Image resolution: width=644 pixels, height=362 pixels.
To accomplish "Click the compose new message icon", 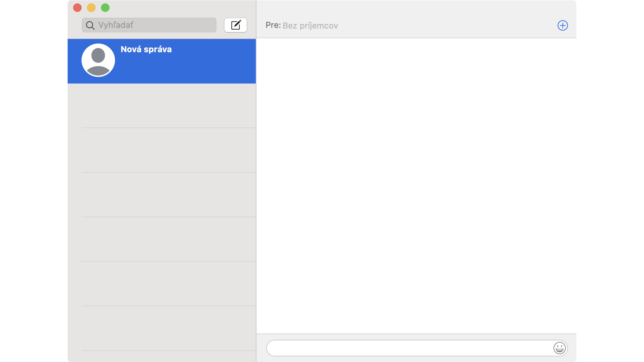I will pyautogui.click(x=236, y=25).
